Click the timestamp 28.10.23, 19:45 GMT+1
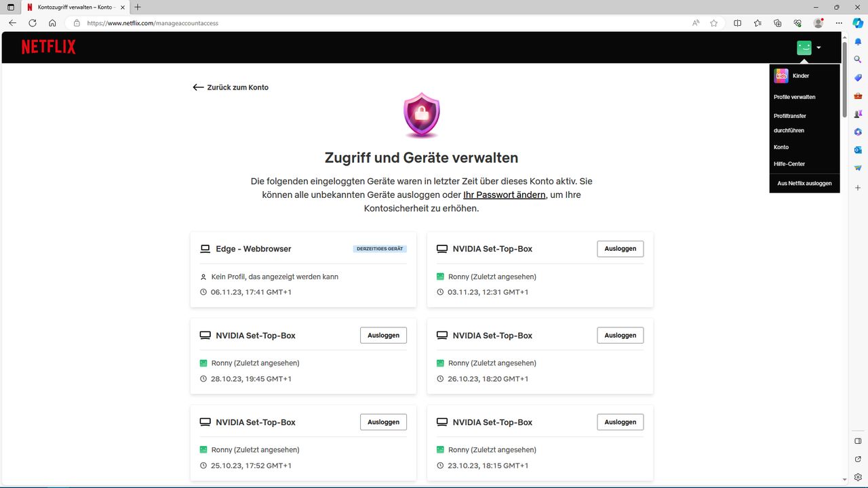 tap(251, 379)
